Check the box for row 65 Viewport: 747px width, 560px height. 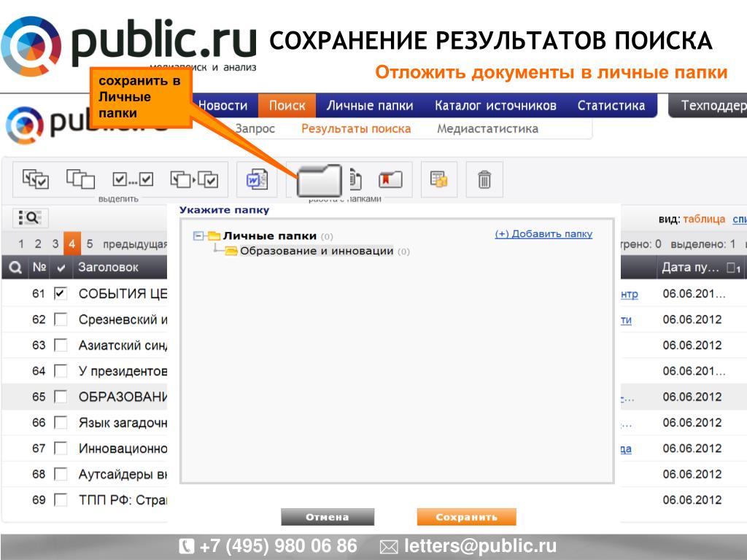61,396
